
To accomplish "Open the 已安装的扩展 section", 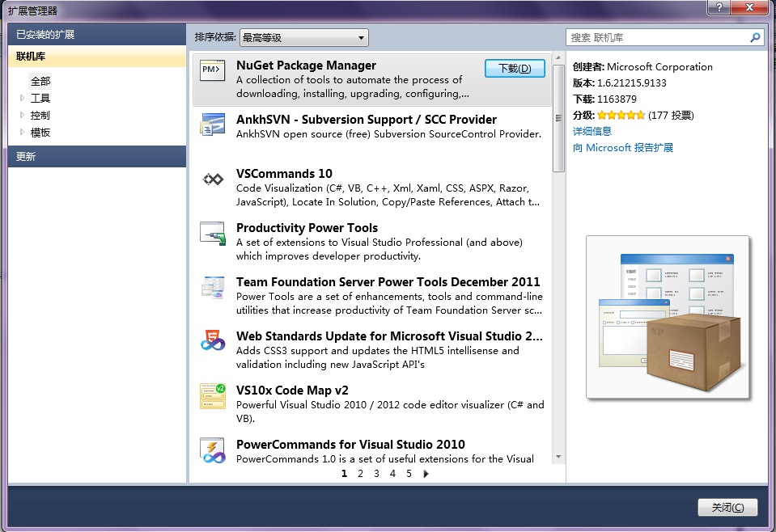I will point(97,35).
